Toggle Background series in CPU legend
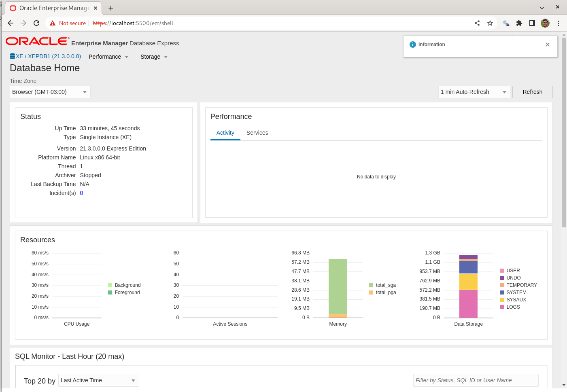 point(124,285)
